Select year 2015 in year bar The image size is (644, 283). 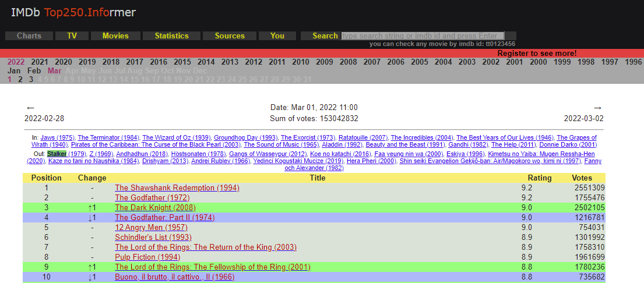click(x=182, y=62)
